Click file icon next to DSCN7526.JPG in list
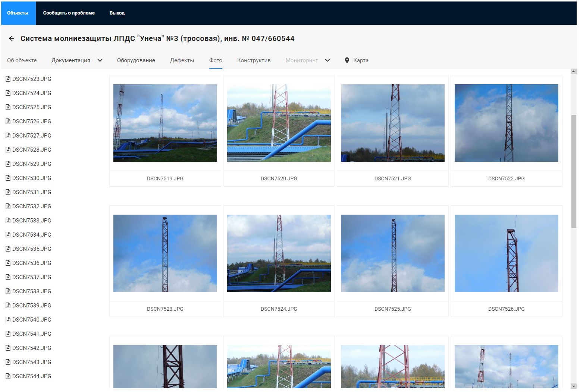 [8, 121]
